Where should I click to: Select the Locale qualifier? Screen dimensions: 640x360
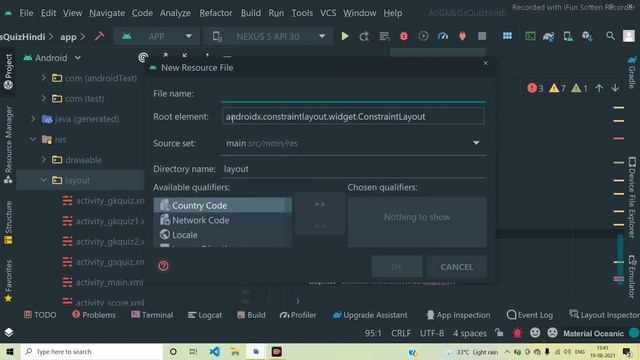tap(223, 235)
